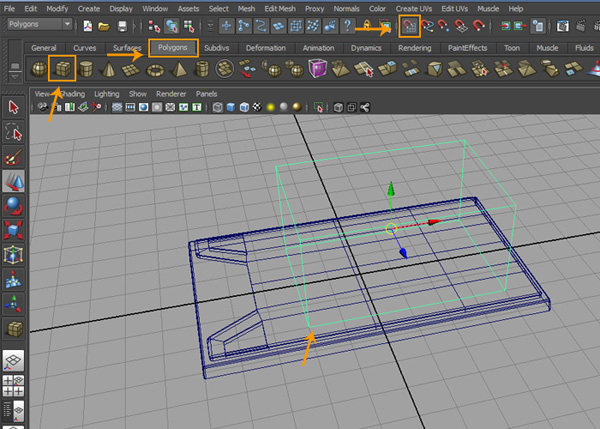The width and height of the screenshot is (600, 429).
Task: Expand the viewport Panels menu
Action: click(206, 93)
